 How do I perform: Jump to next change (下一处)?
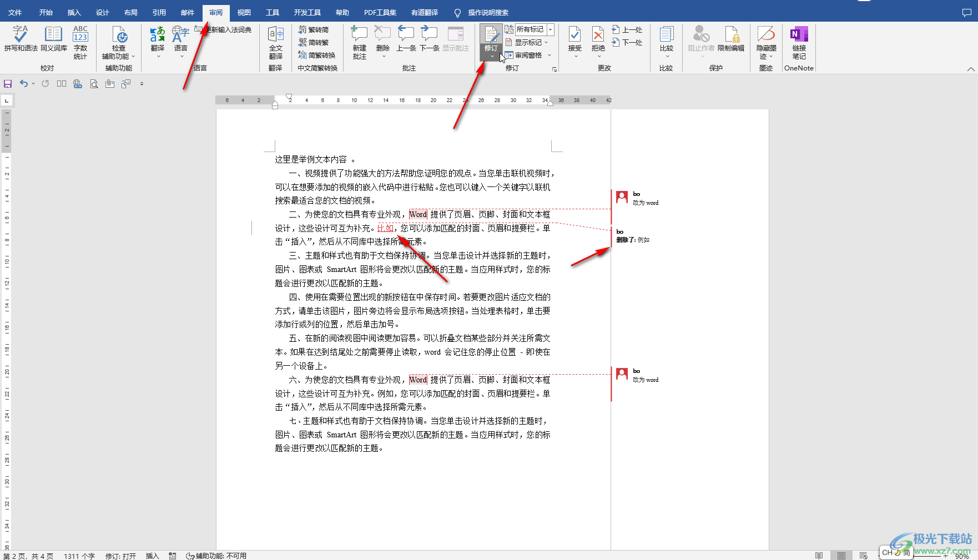627,42
